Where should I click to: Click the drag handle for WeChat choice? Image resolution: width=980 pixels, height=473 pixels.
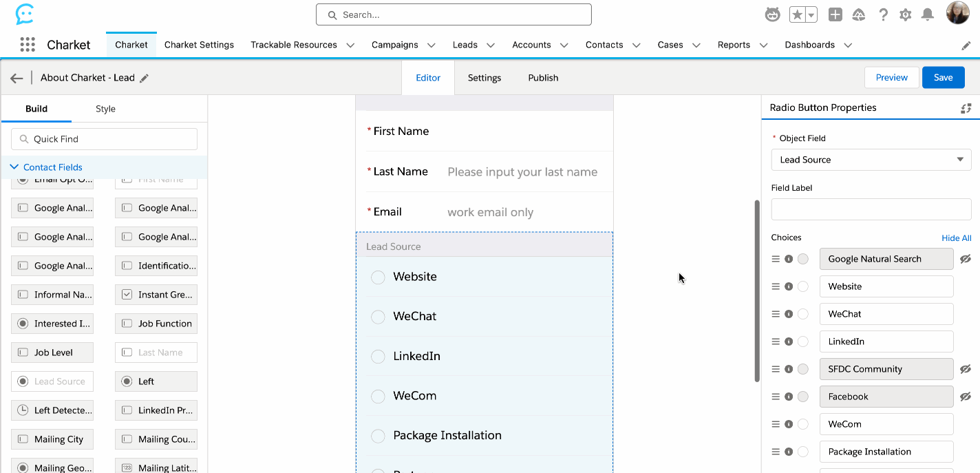776,314
